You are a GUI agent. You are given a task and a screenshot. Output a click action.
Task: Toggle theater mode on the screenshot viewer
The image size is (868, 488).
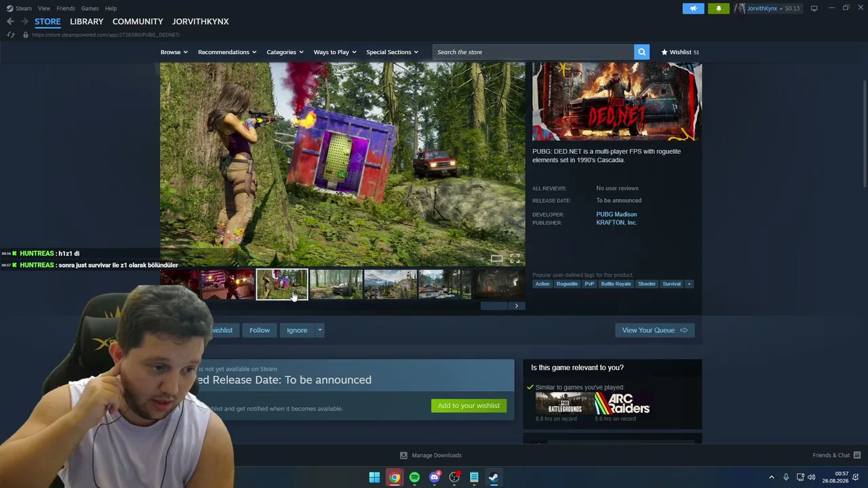[497, 258]
